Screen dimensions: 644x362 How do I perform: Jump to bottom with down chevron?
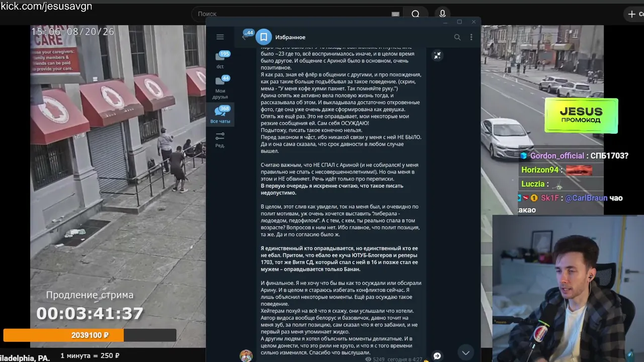(466, 352)
